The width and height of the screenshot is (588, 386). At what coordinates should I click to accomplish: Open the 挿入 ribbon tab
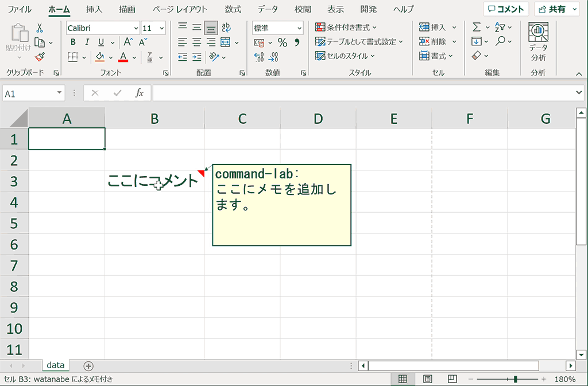click(94, 9)
